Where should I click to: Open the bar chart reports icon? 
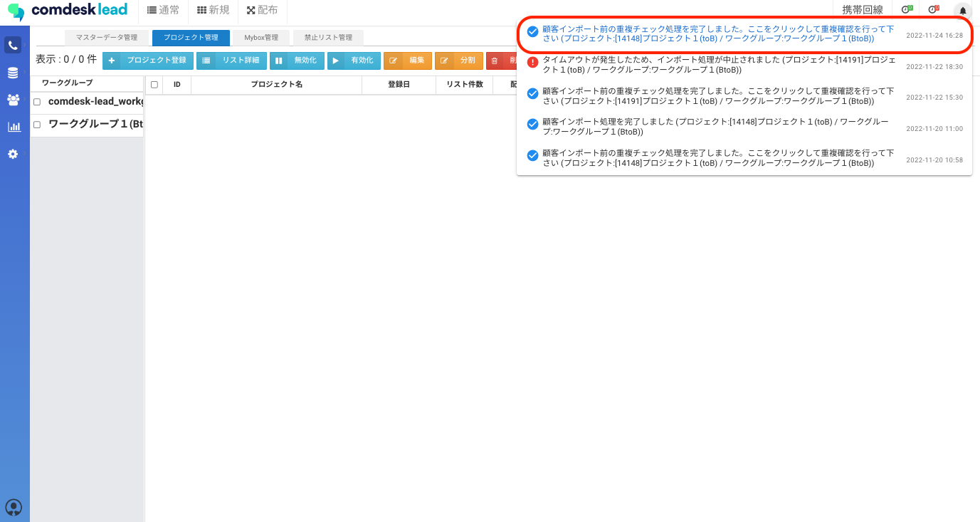[x=14, y=127]
